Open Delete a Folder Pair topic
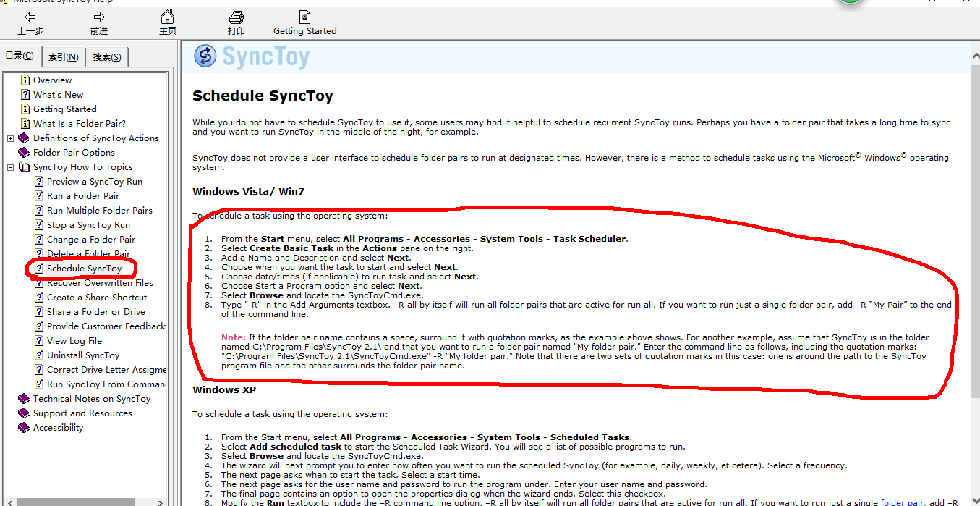Screen dimensions: 980x506 point(88,254)
